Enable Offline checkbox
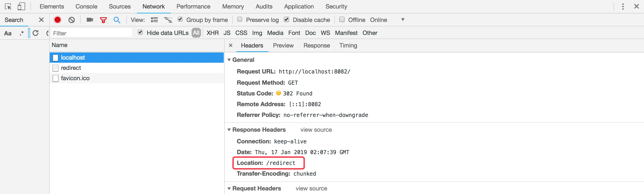Viewport: 644px width, 194px height. tap(342, 19)
